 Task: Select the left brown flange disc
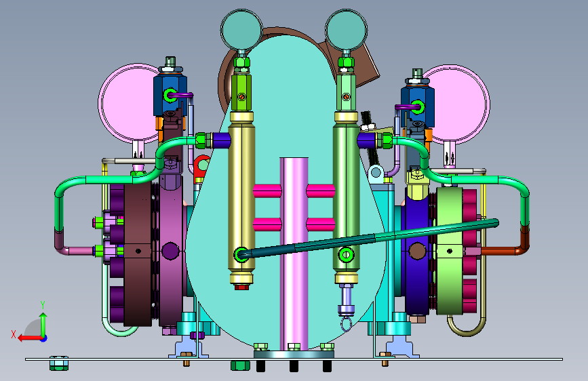[x=138, y=254]
